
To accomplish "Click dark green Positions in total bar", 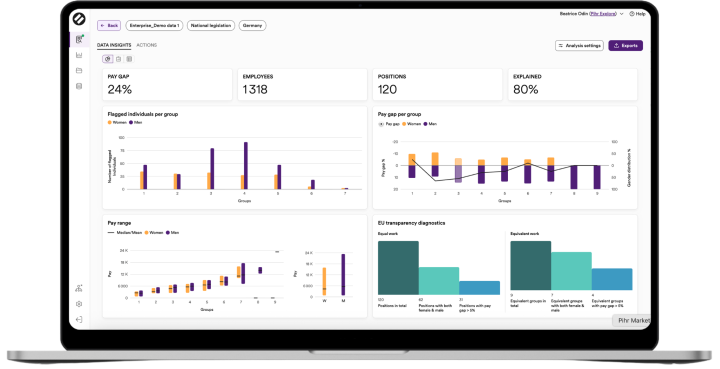I will [398, 268].
